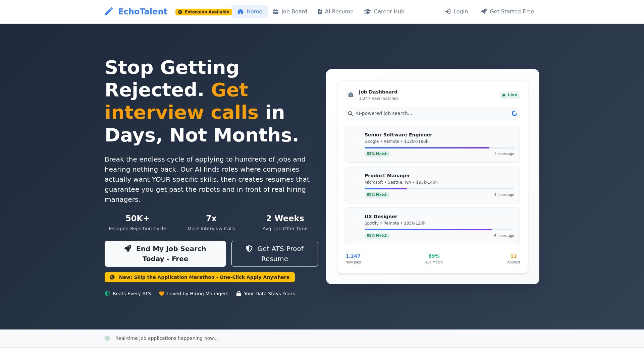Click the lock icon by Your Data Stays Yours

pos(239,293)
